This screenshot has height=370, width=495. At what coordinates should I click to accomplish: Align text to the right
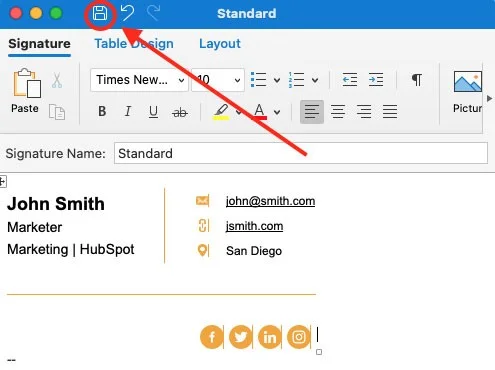[364, 112]
